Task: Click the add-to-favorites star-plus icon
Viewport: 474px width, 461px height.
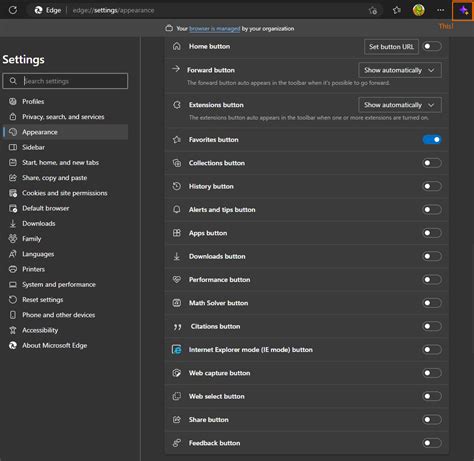Action: pos(373,10)
